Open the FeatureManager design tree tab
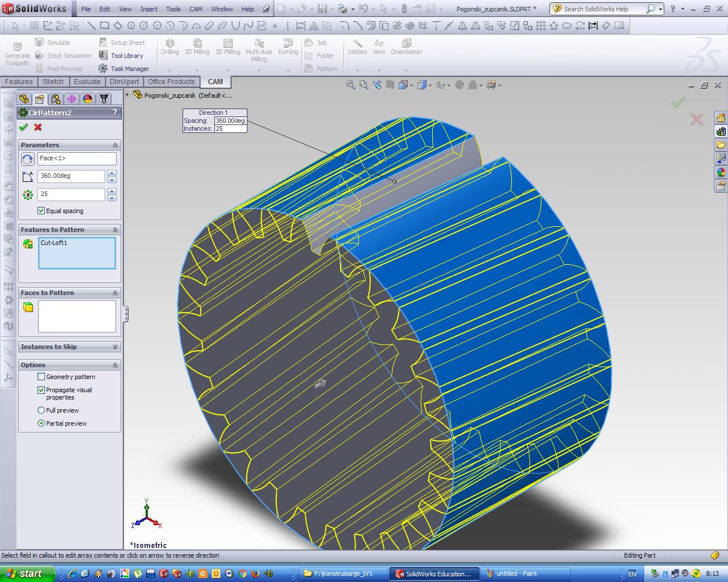The image size is (728, 582). pyautogui.click(x=24, y=99)
